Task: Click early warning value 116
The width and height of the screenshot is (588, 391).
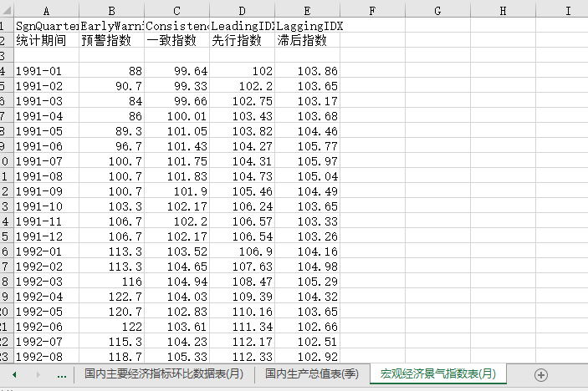Action: [x=111, y=282]
